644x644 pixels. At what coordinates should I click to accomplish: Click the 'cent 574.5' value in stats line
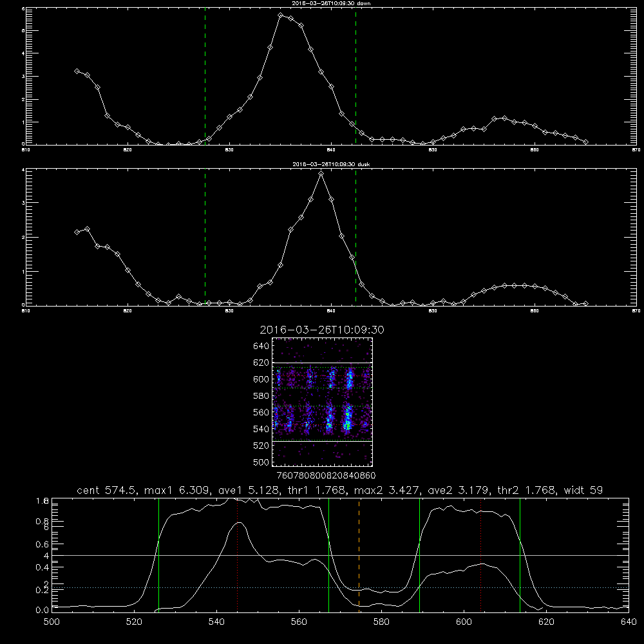108,490
